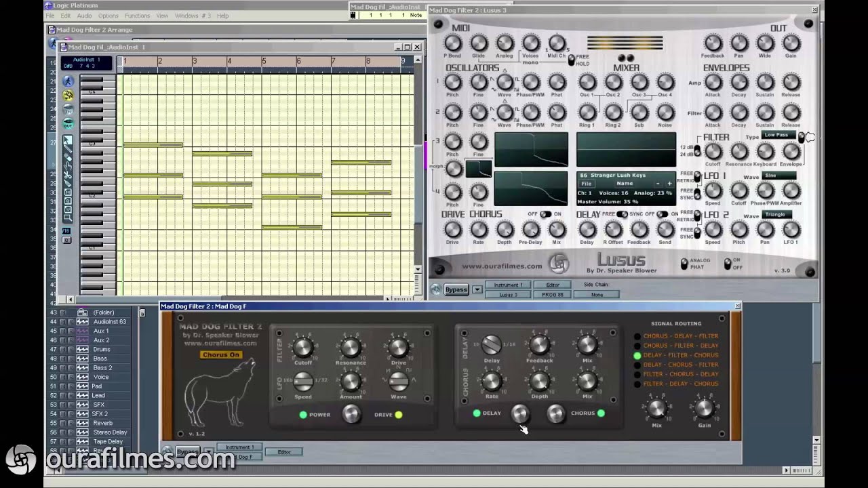Open the Side Chain None selector
The width and height of the screenshot is (868, 488).
pos(597,295)
